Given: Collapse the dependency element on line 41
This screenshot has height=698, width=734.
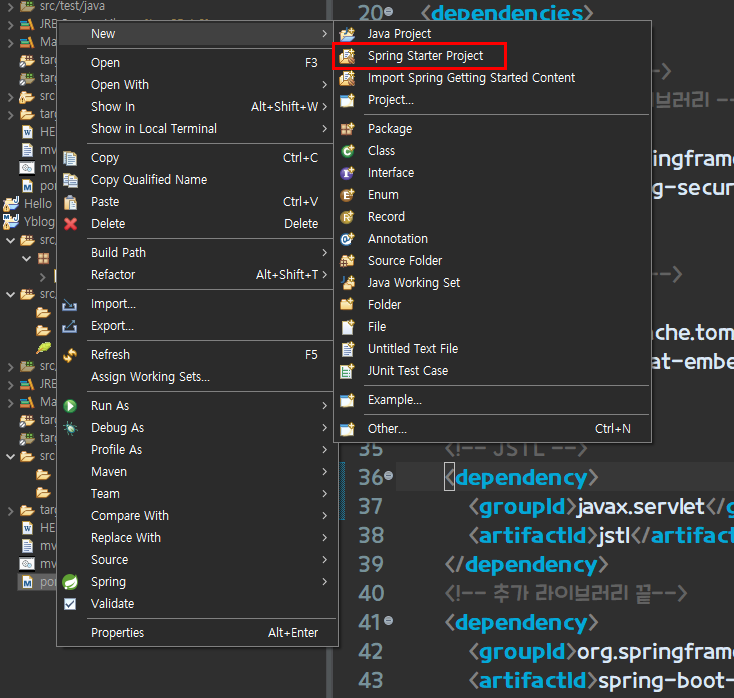Looking at the screenshot, I should [389, 621].
